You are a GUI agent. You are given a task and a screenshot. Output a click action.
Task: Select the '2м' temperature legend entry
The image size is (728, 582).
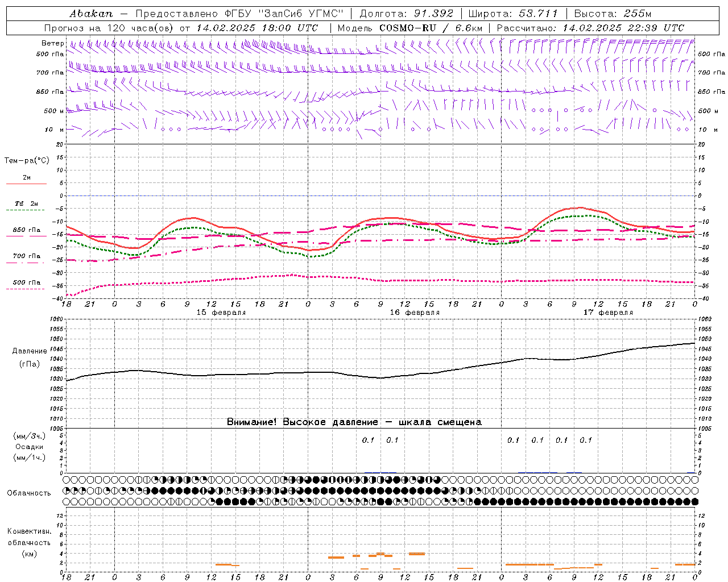27,178
